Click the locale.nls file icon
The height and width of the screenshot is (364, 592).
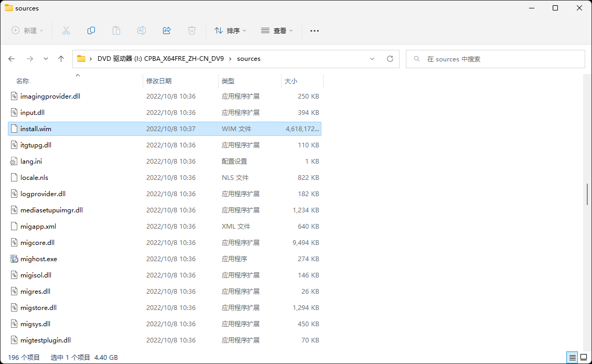coord(14,177)
